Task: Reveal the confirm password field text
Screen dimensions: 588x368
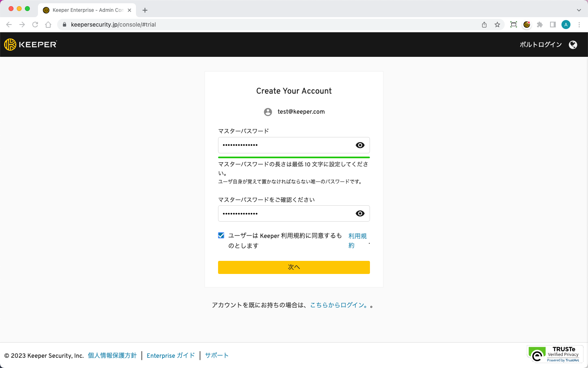Action: point(360,213)
